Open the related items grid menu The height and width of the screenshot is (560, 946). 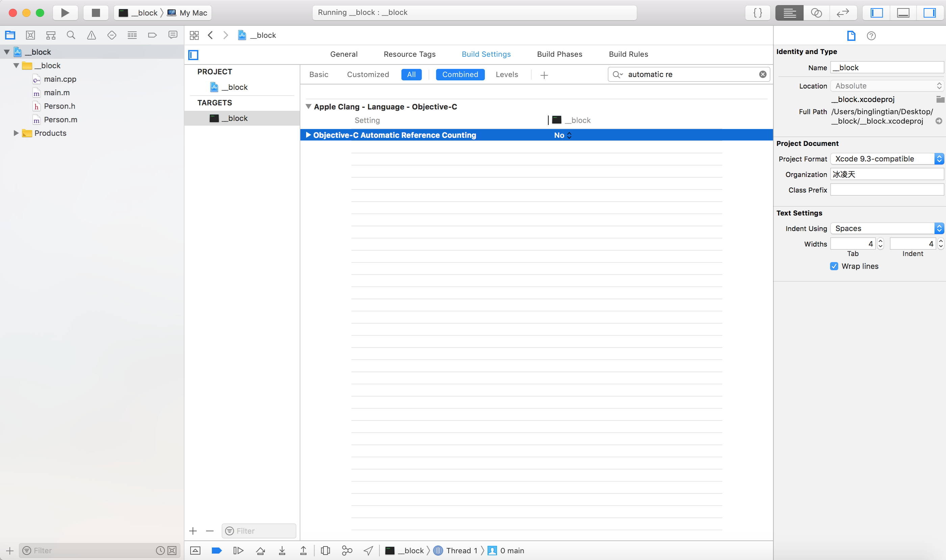[194, 35]
